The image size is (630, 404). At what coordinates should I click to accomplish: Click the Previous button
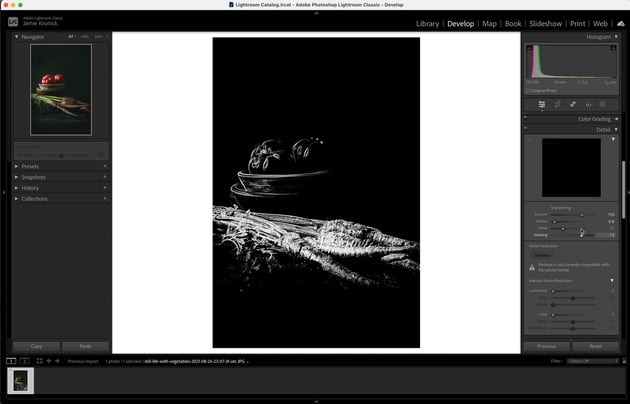(x=547, y=346)
